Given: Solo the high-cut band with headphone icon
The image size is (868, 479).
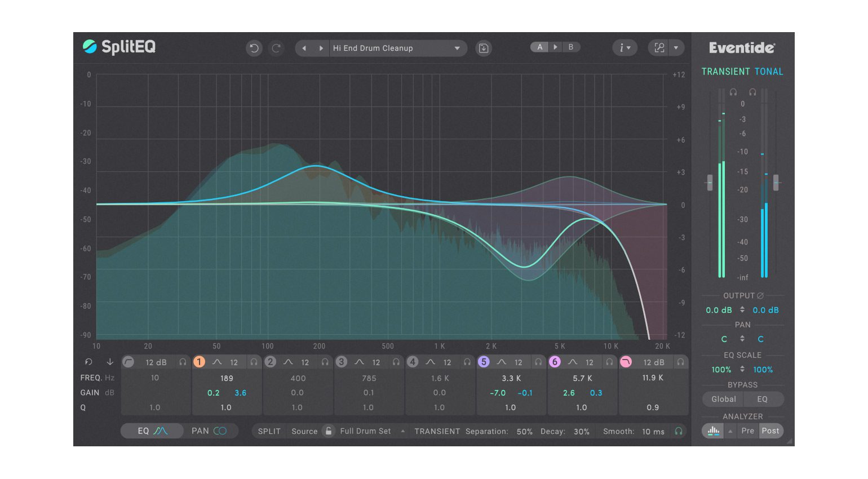Looking at the screenshot, I should pyautogui.click(x=680, y=362).
